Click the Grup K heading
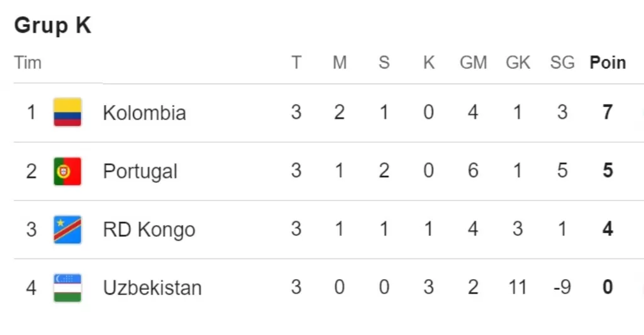The image size is (644, 335). click(53, 25)
